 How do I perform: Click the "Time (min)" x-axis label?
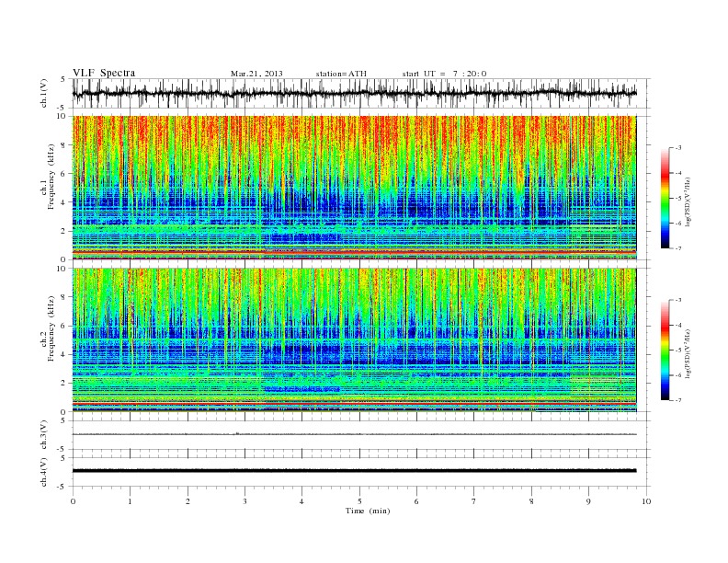tap(368, 511)
